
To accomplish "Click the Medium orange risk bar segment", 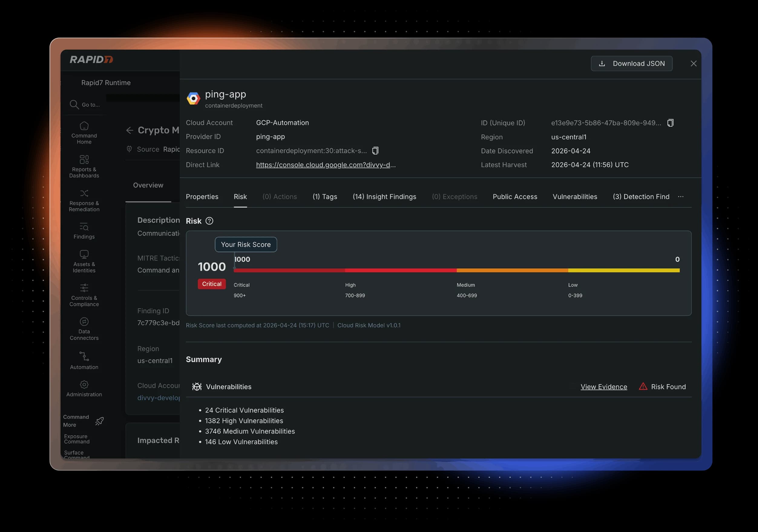I will [x=512, y=270].
